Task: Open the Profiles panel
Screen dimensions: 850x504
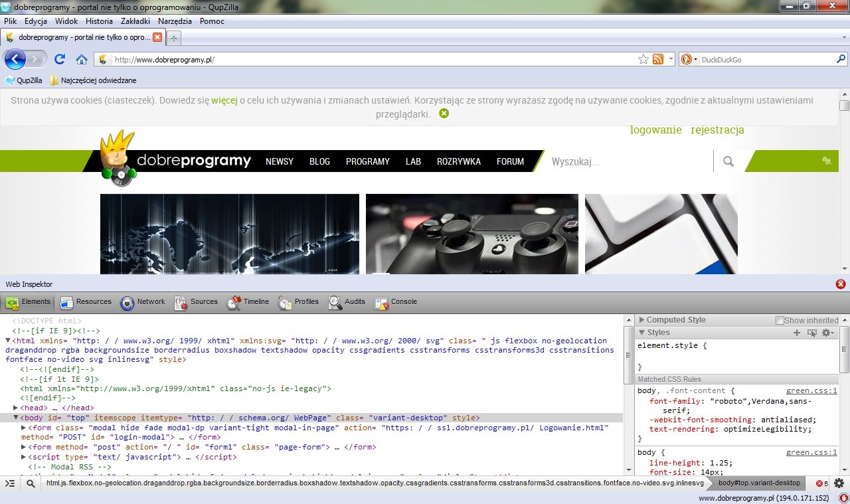Action: coord(299,302)
